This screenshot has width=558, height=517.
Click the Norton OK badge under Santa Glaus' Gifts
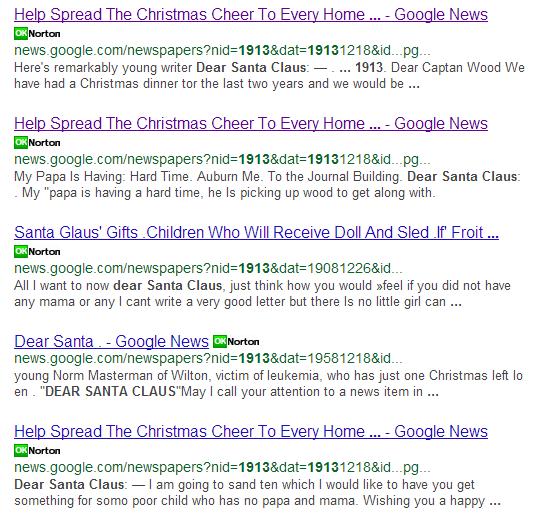point(37,252)
